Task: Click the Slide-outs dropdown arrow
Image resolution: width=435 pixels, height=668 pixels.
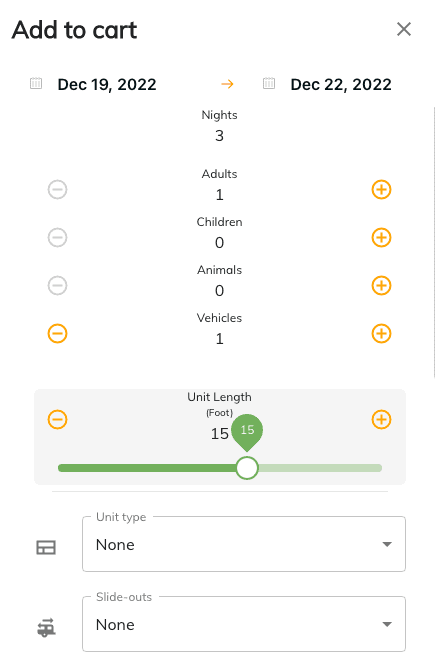Action: pos(387,625)
